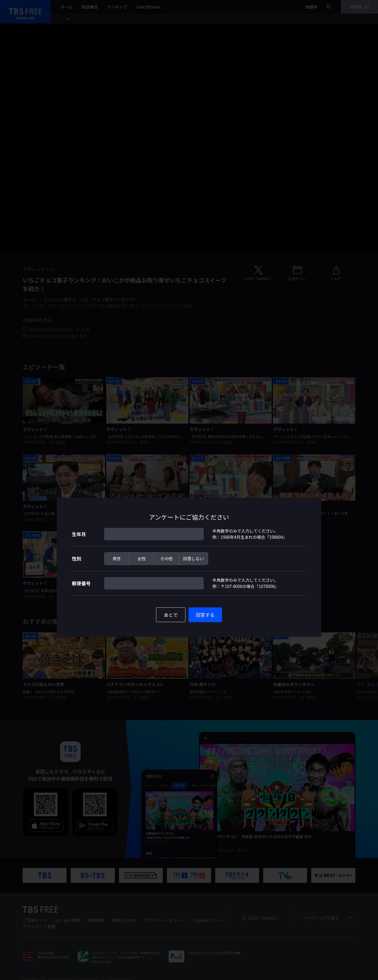
Task: Open the マツコの知らない世界 recommended thumbnail
Action: coord(64,655)
